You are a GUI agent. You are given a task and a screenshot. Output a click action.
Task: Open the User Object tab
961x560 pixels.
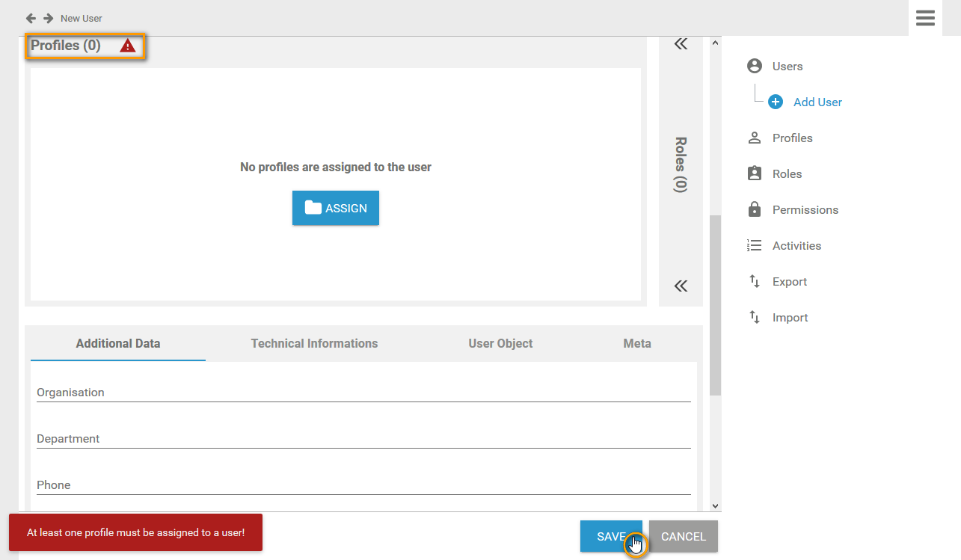[x=500, y=343]
